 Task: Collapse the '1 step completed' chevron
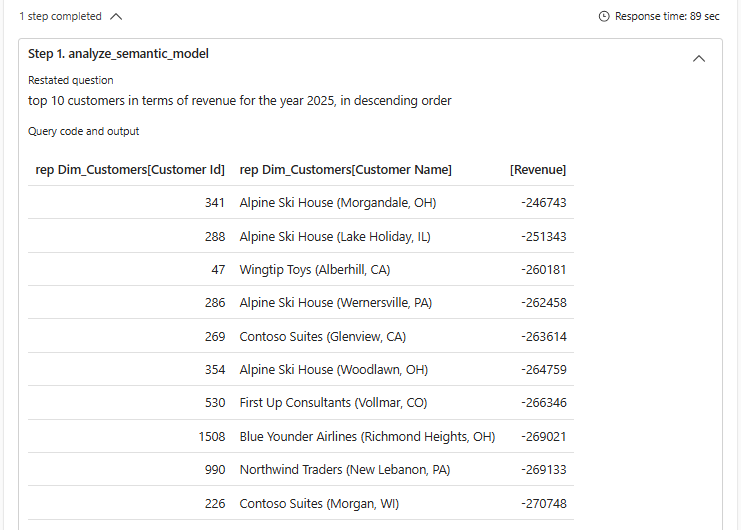point(117,17)
